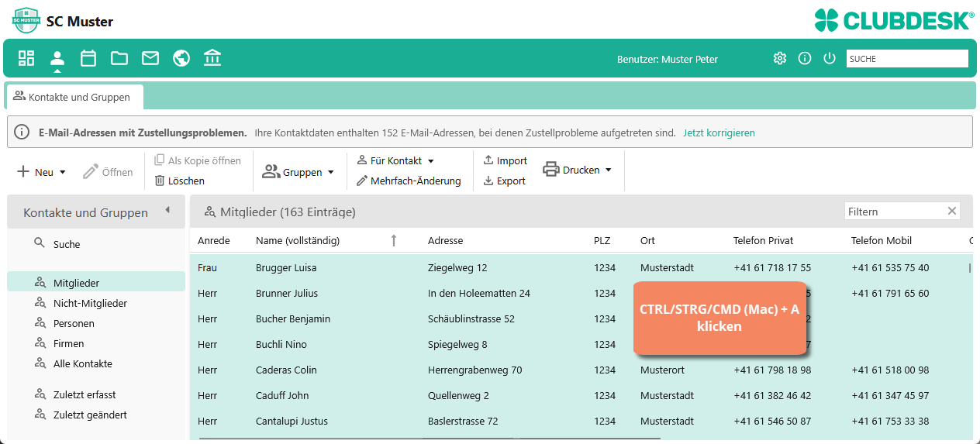Open the Drucken dropdown
Viewport: 980px width, 444px height.
point(578,170)
